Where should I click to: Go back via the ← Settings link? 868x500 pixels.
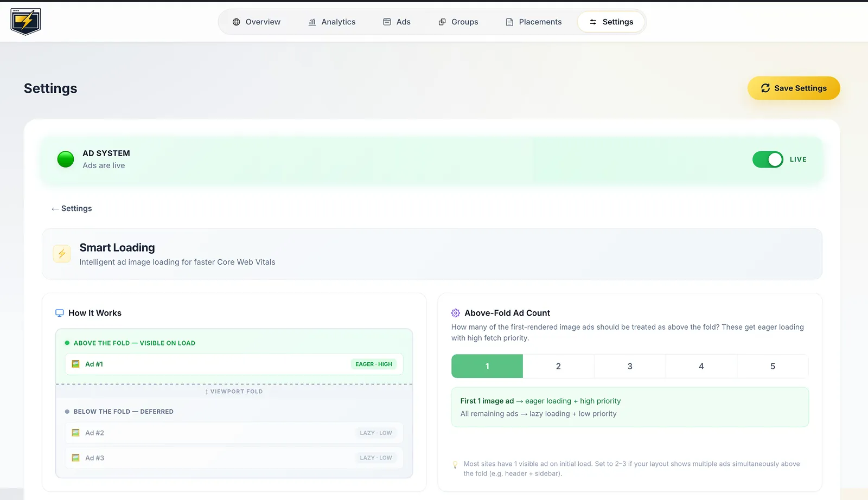pos(72,208)
